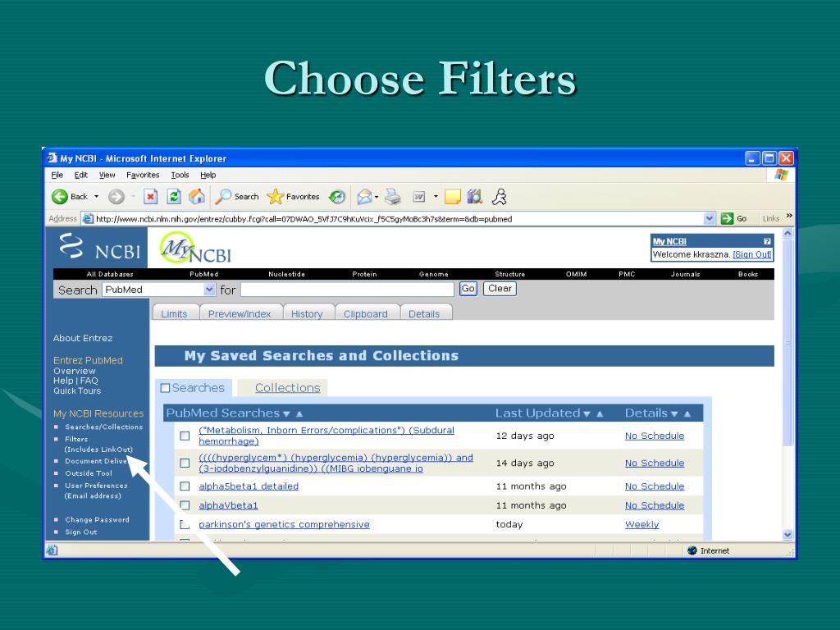Check the Metabolism Inborn Errors search box

(x=185, y=436)
